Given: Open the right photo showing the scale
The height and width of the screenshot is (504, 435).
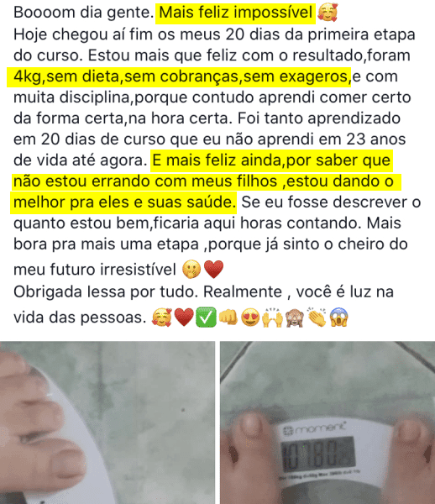Looking at the screenshot, I should pyautogui.click(x=328, y=423).
